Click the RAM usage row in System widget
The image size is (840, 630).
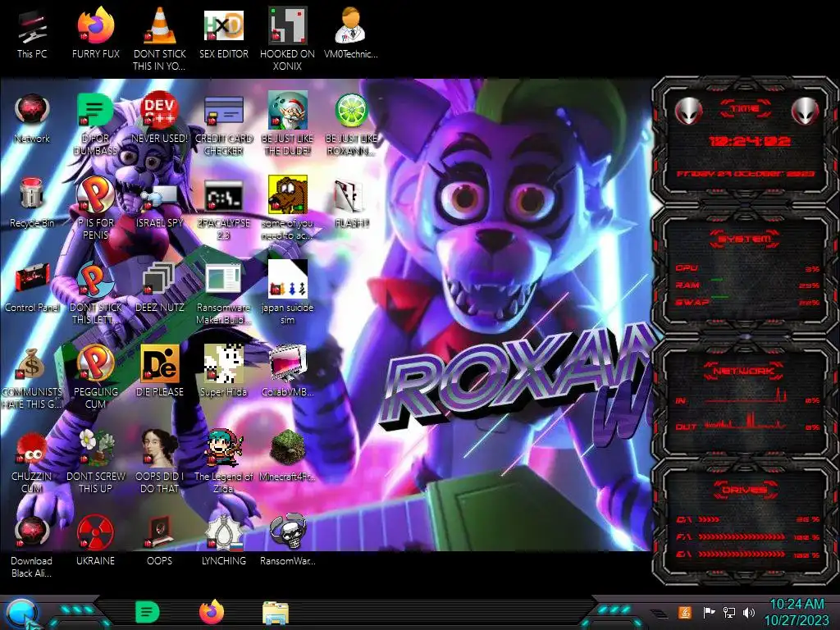[x=746, y=285]
